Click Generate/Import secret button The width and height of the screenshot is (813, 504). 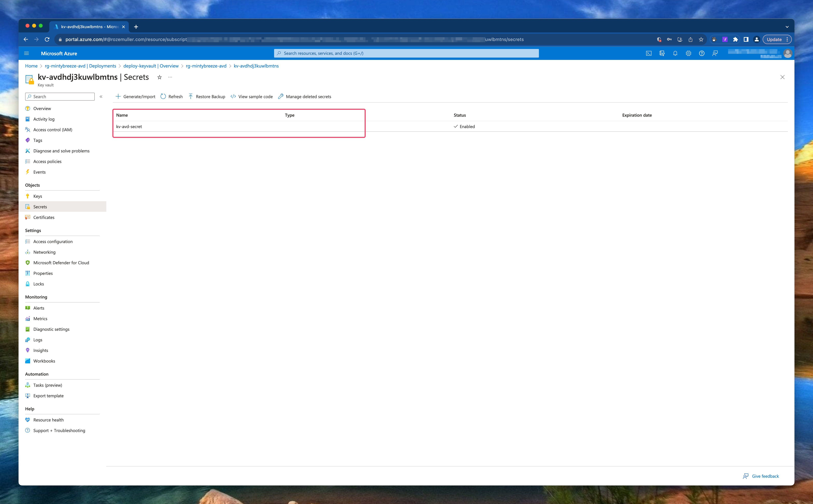tap(135, 97)
